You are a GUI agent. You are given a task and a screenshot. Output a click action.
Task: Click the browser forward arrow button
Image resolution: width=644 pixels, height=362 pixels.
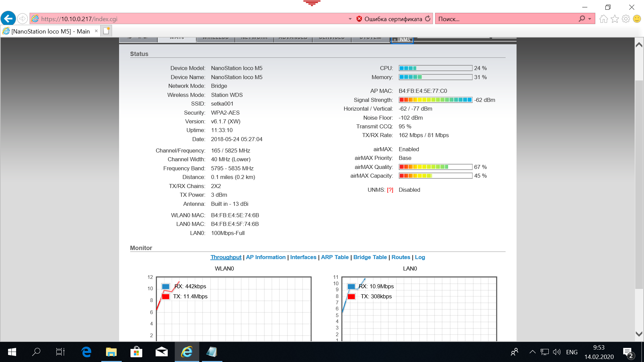(22, 19)
